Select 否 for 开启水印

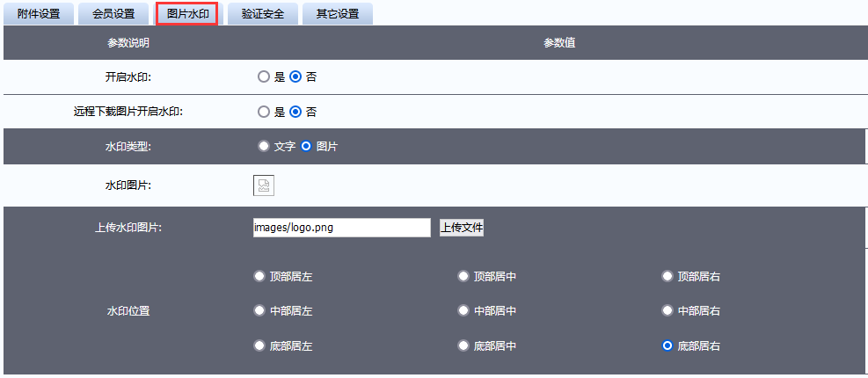(x=295, y=76)
